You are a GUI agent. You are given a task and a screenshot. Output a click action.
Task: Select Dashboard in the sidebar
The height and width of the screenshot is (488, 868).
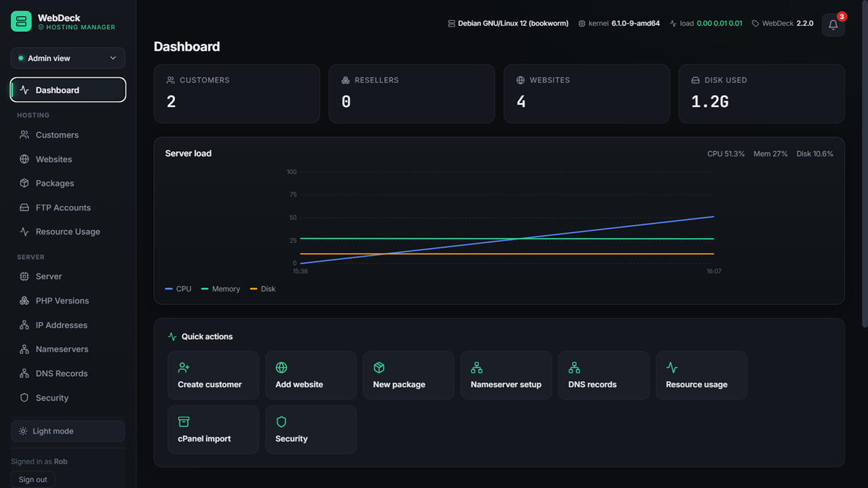point(68,90)
